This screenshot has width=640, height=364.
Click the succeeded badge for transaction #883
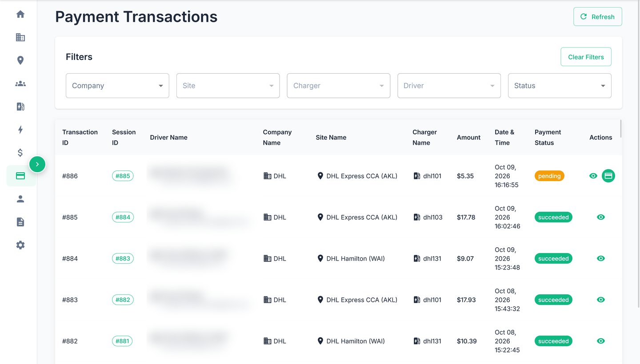click(x=553, y=300)
